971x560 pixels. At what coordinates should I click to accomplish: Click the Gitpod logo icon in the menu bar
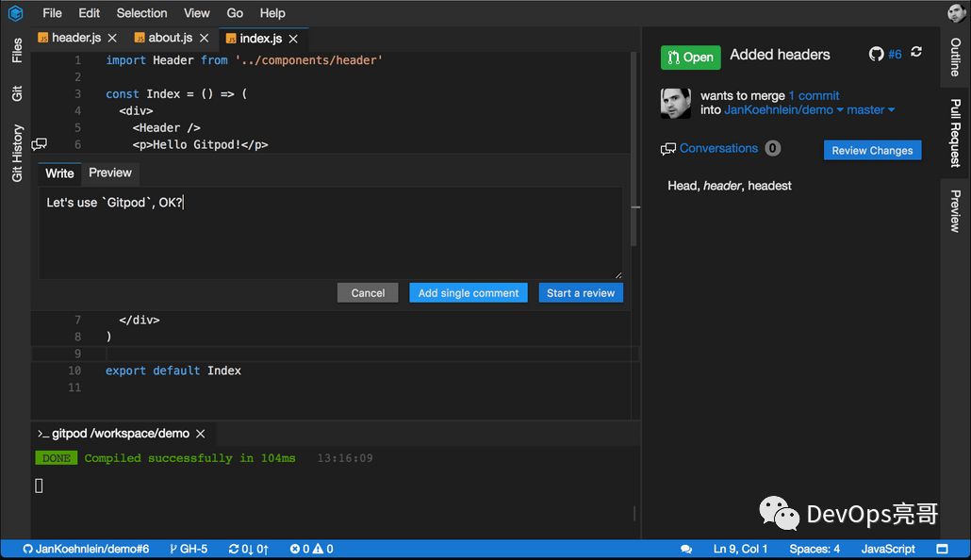(15, 13)
